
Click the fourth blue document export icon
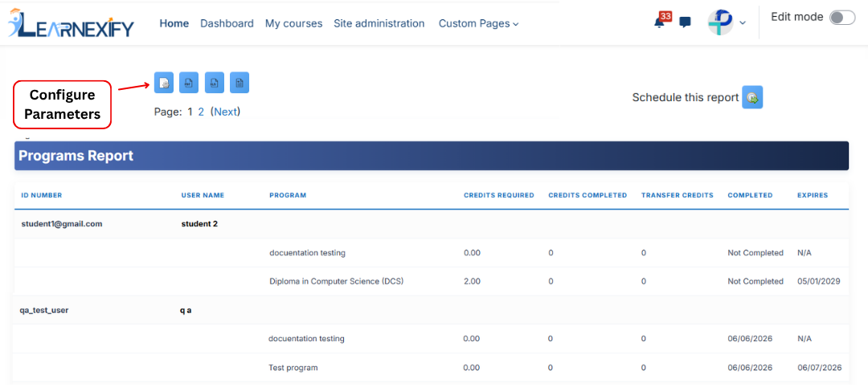click(240, 83)
